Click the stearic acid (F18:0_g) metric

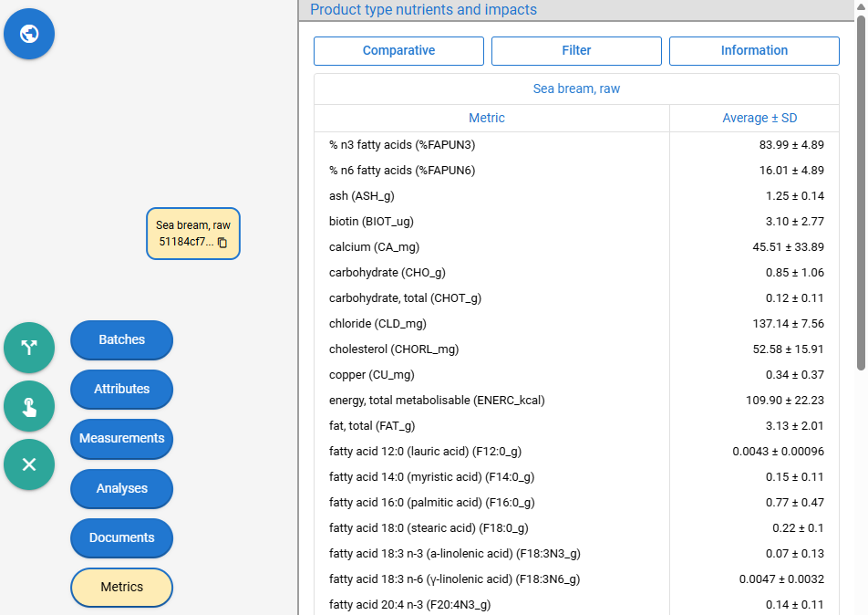(x=429, y=527)
